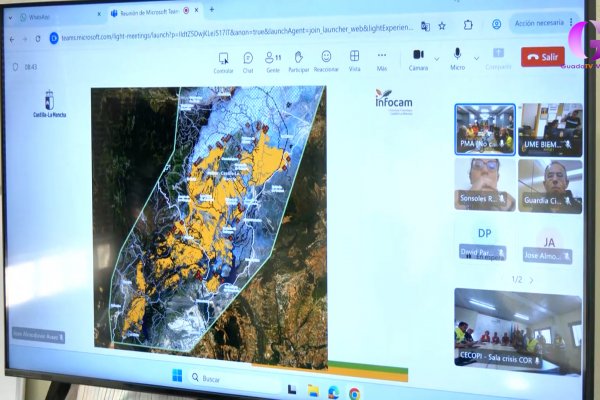Select the CECOPI - Sala crisis COR tile
The height and width of the screenshot is (400, 600).
[x=518, y=331]
